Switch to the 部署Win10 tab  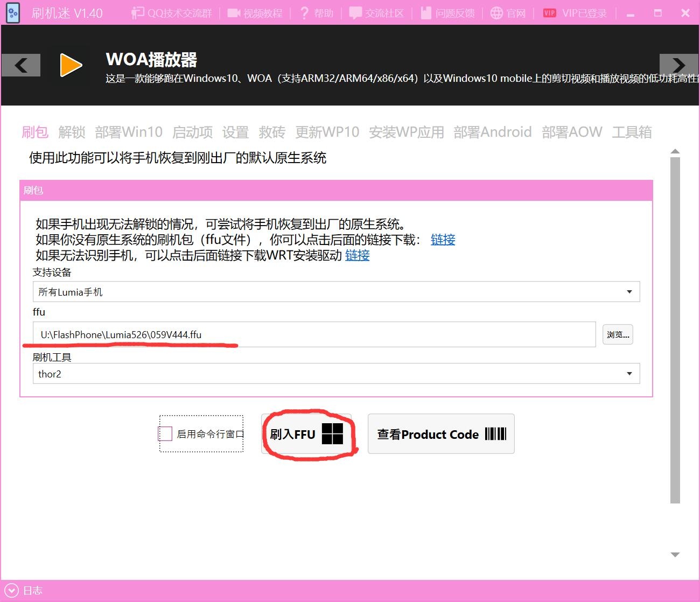point(129,132)
